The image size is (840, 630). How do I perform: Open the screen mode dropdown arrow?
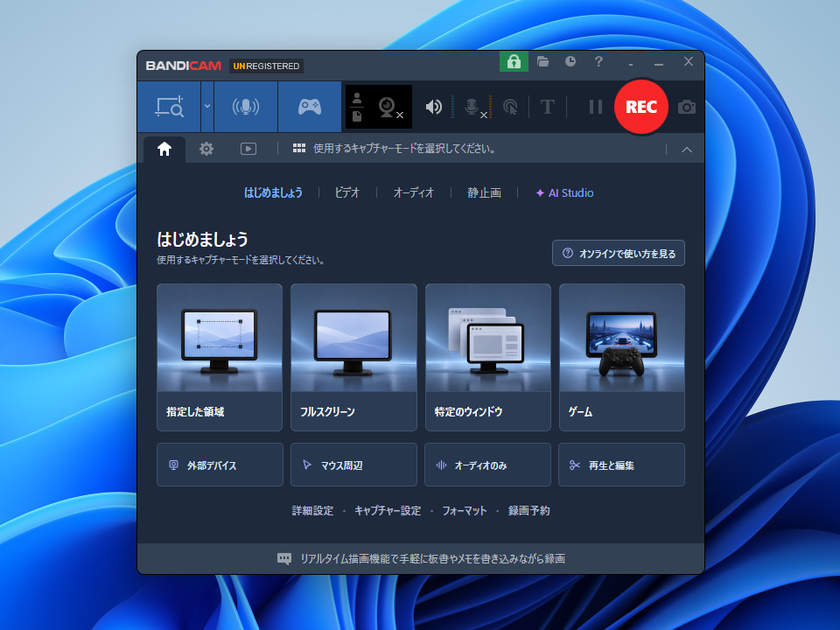207,107
